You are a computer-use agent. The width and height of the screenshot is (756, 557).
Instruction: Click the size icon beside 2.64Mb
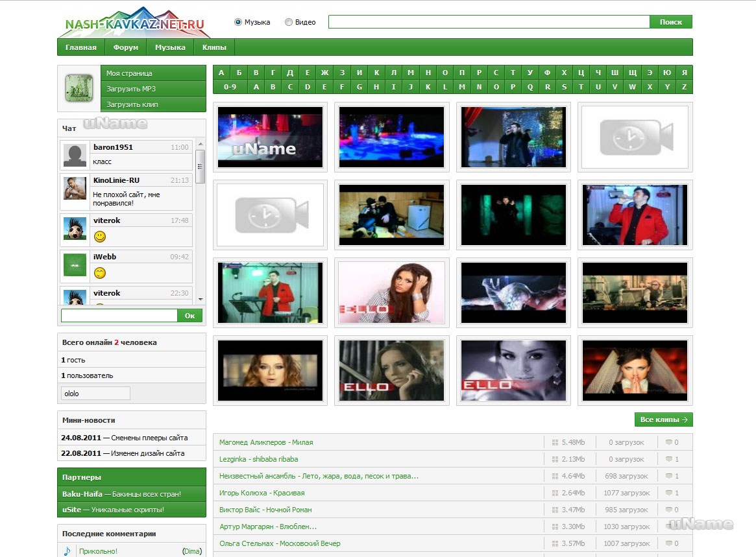click(555, 493)
